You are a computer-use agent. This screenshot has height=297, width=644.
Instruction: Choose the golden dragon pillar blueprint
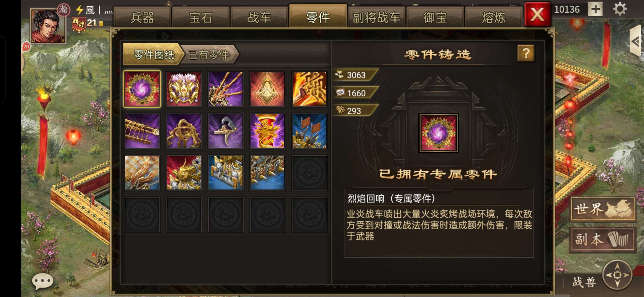[x=268, y=131]
